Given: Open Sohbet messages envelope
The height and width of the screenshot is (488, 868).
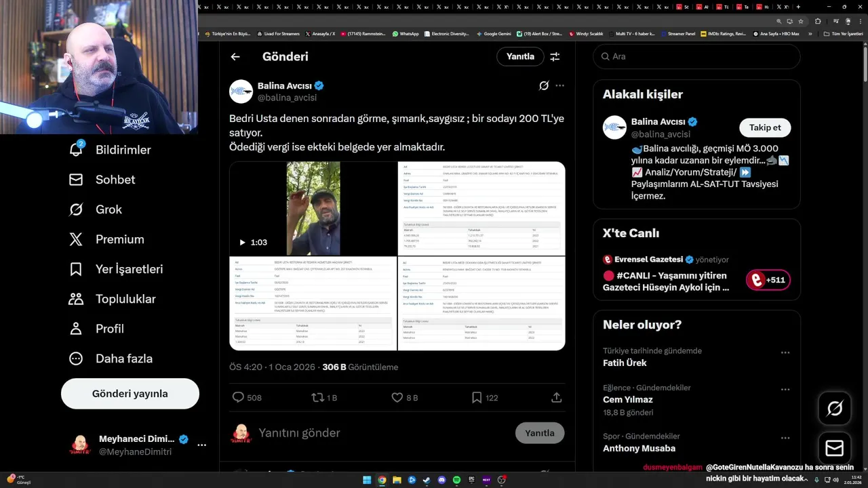Looking at the screenshot, I should (76, 180).
